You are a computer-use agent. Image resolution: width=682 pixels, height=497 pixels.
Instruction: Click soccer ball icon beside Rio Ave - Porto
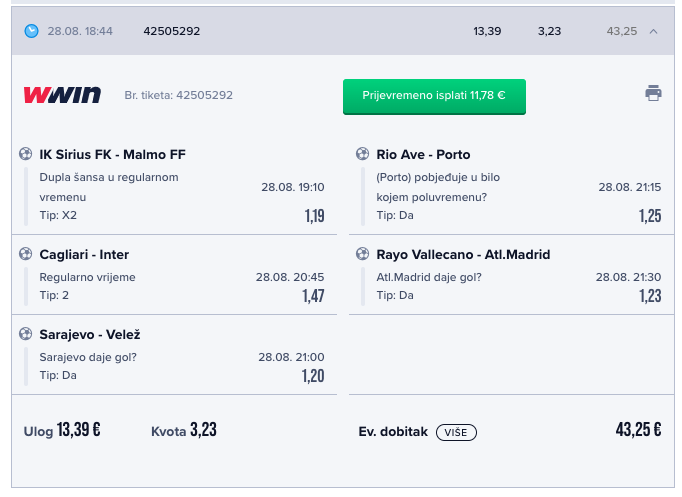(362, 154)
